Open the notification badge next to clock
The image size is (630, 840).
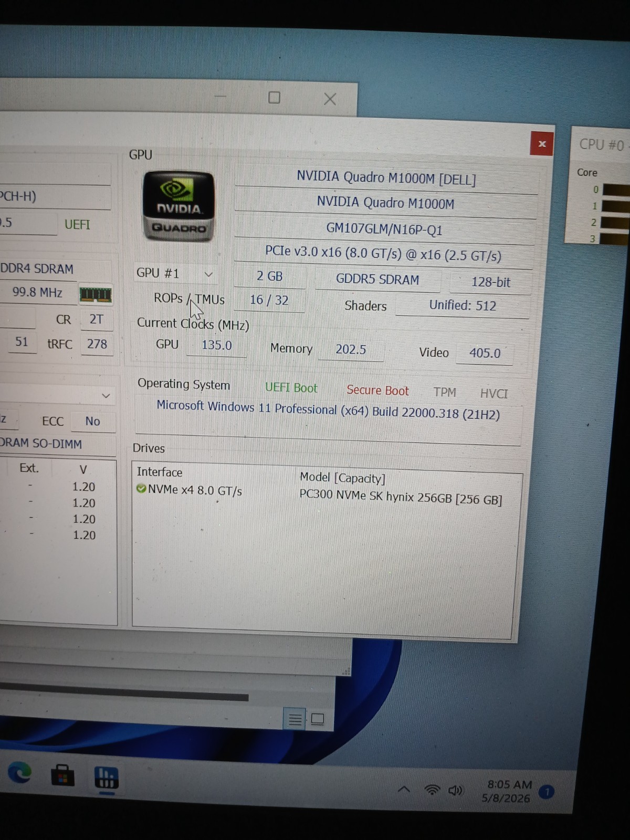click(546, 792)
